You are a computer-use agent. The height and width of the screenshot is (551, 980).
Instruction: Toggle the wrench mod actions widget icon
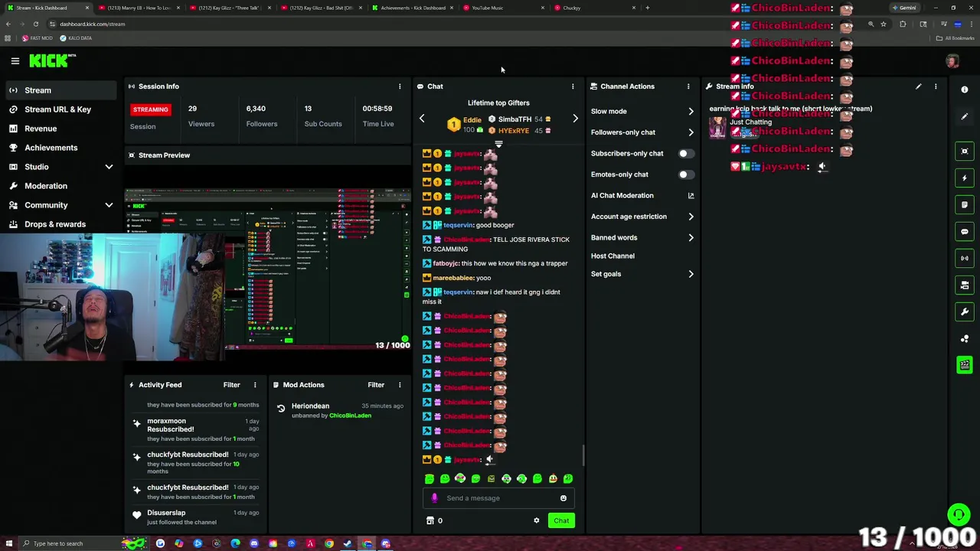point(965,311)
